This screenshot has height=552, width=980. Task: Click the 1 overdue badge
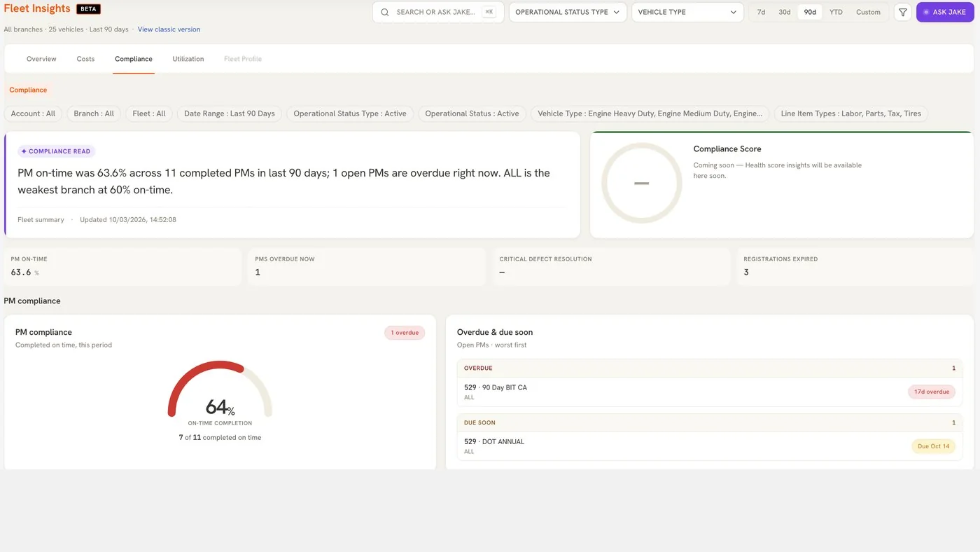(x=405, y=333)
